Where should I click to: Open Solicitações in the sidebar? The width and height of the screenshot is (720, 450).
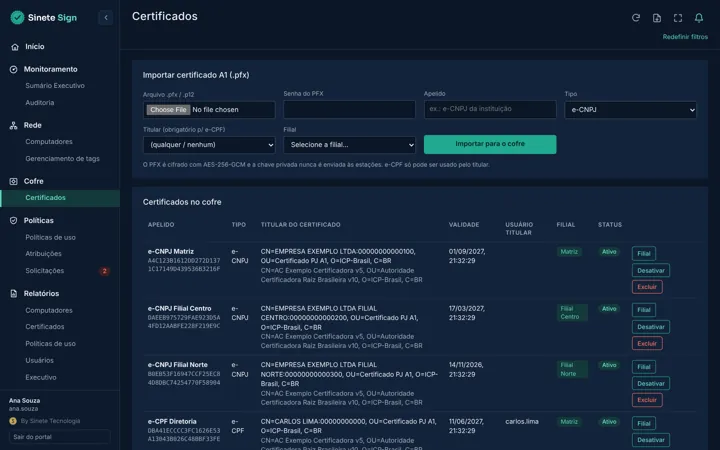45,270
